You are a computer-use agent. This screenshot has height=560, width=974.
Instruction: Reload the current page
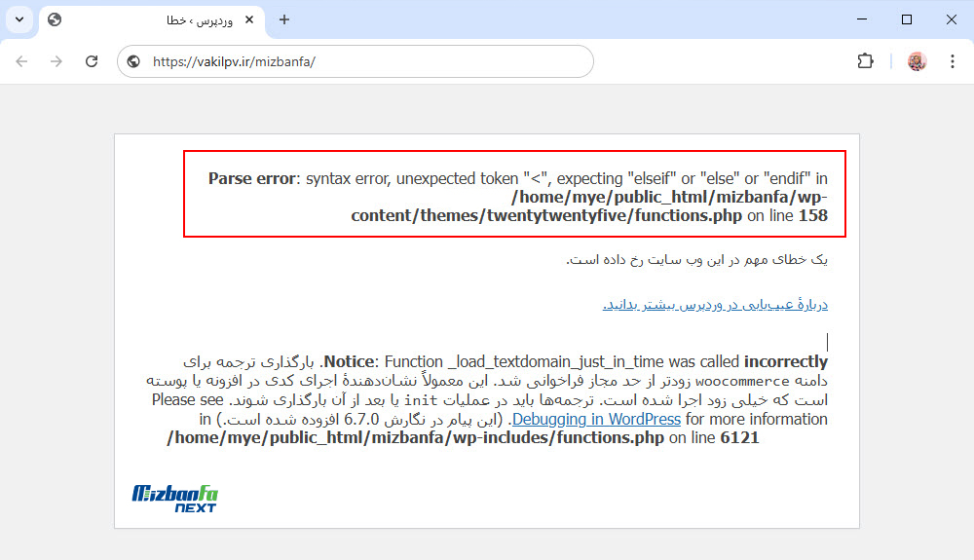click(92, 61)
